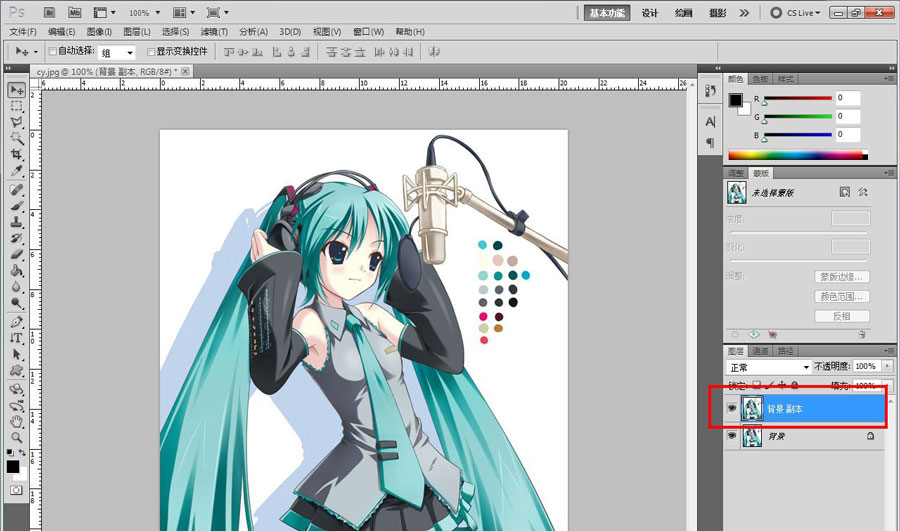Image resolution: width=900 pixels, height=531 pixels.
Task: Select the Rectangular Marquee tool
Action: 17,106
